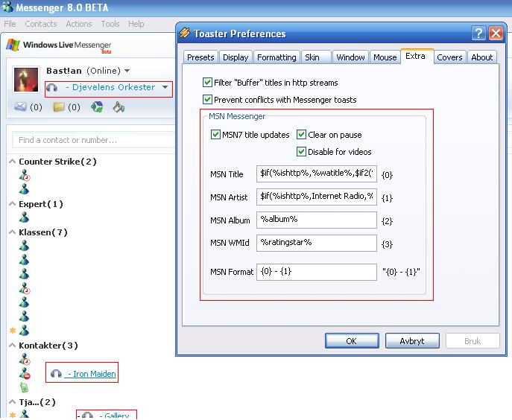Toggle the Disable for videos checkbox
Image resolution: width=512 pixels, height=420 pixels.
tap(301, 151)
